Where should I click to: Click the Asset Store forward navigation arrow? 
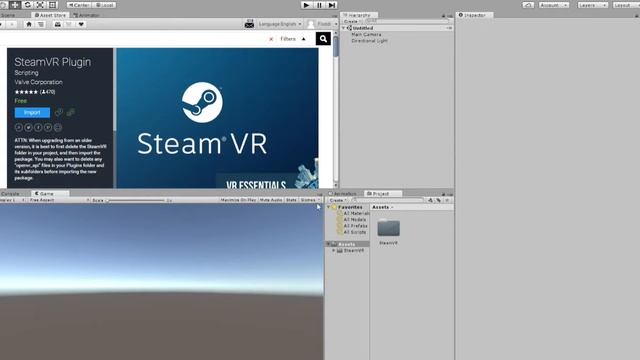(x=12, y=24)
